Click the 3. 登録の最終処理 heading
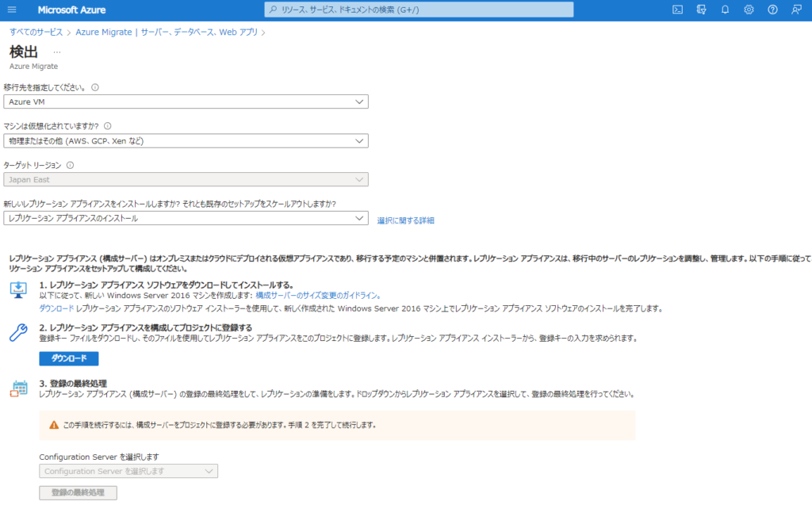The width and height of the screenshot is (812, 509). click(x=73, y=384)
